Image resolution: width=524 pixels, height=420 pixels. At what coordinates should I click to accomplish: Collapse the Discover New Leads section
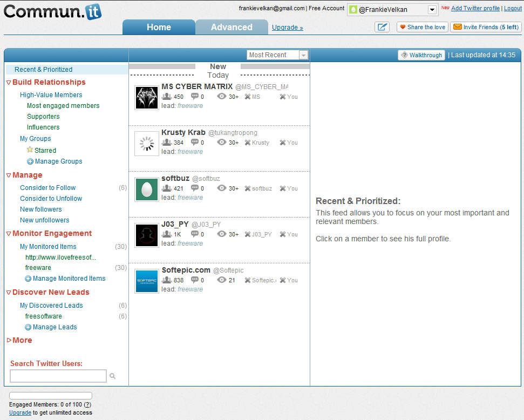pyautogui.click(x=9, y=292)
